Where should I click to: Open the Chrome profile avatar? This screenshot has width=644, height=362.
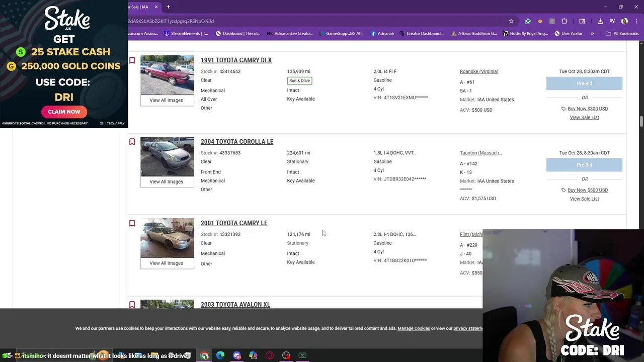624,21
